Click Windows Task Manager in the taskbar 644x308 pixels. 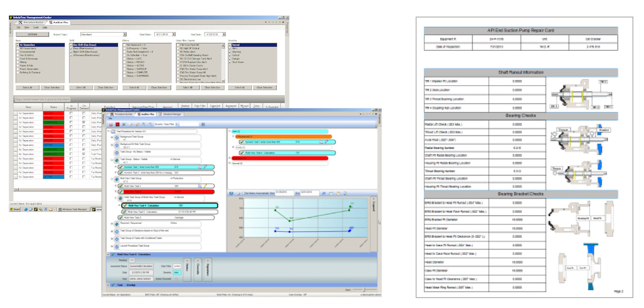pos(74,209)
